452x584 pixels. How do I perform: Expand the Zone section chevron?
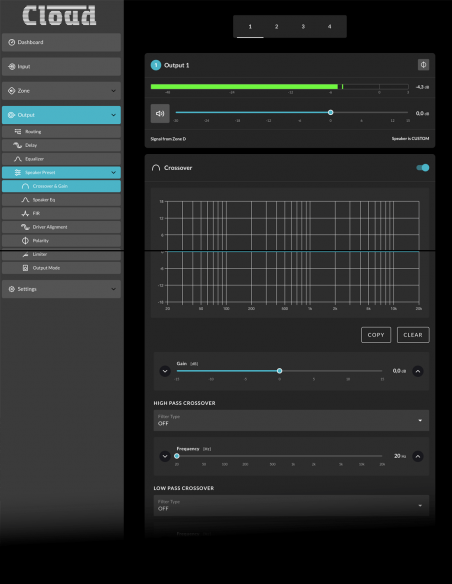pyautogui.click(x=114, y=91)
